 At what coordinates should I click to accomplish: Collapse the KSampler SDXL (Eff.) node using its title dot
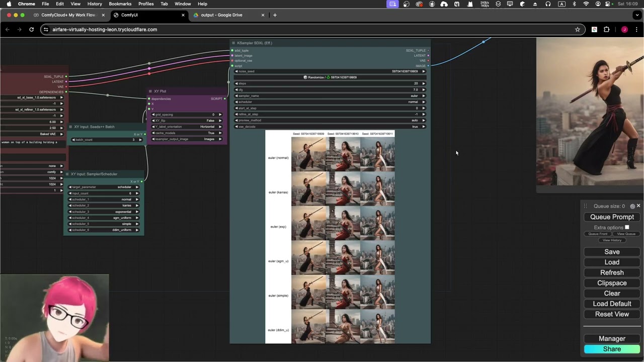234,43
